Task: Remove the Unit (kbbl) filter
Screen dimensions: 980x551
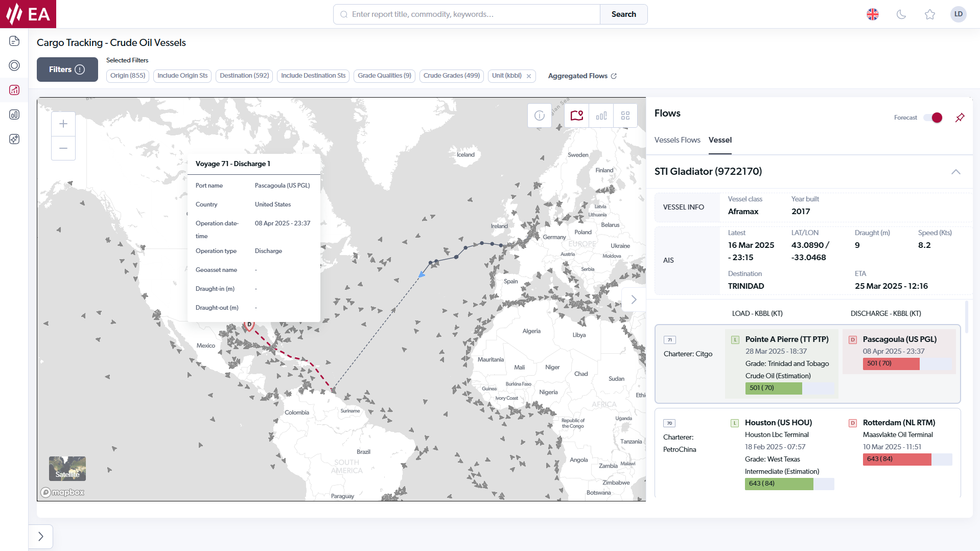Action: click(x=529, y=76)
